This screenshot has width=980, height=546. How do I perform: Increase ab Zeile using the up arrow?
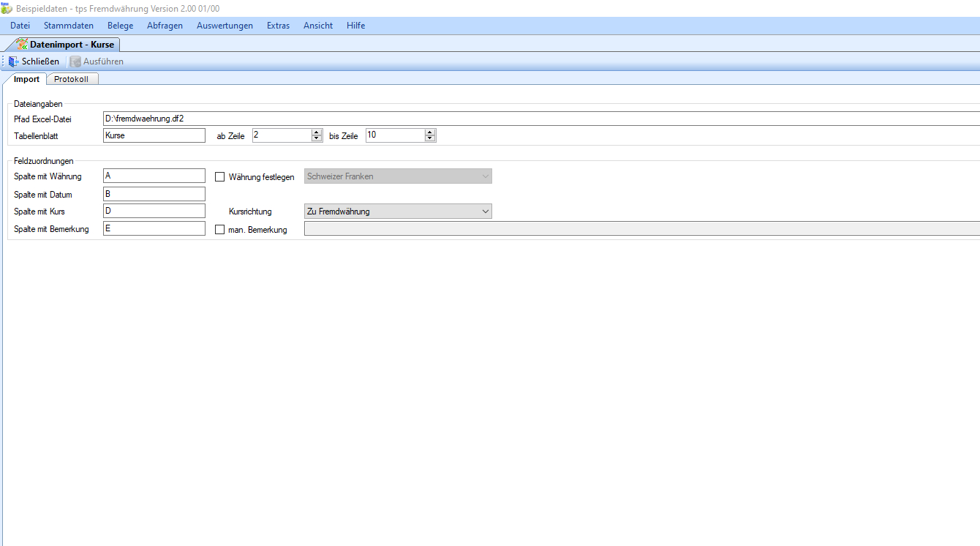click(317, 132)
